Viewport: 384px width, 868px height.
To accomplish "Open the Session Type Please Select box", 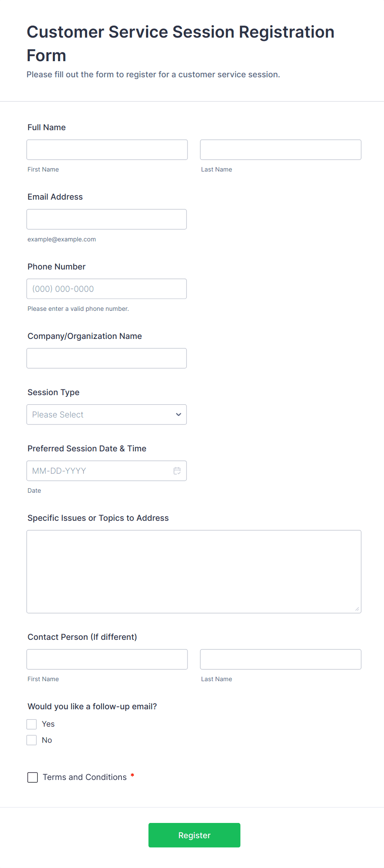I will [x=99, y=415].
